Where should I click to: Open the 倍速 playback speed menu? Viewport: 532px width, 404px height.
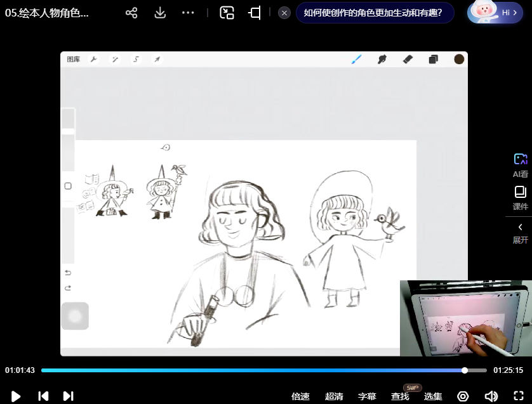300,396
